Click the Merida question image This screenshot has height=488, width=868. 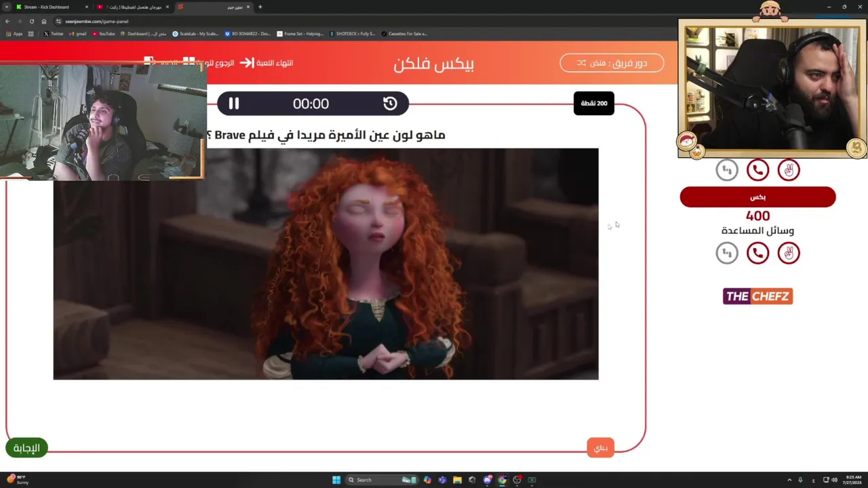(325, 264)
